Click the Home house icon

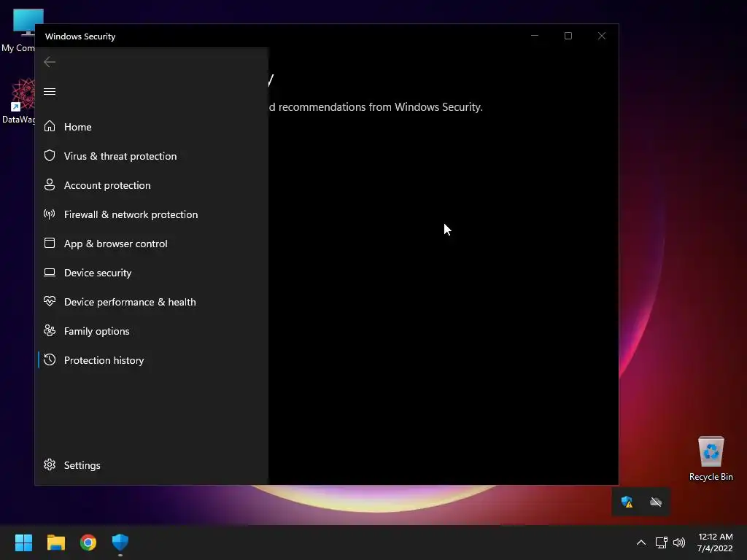[50, 127]
